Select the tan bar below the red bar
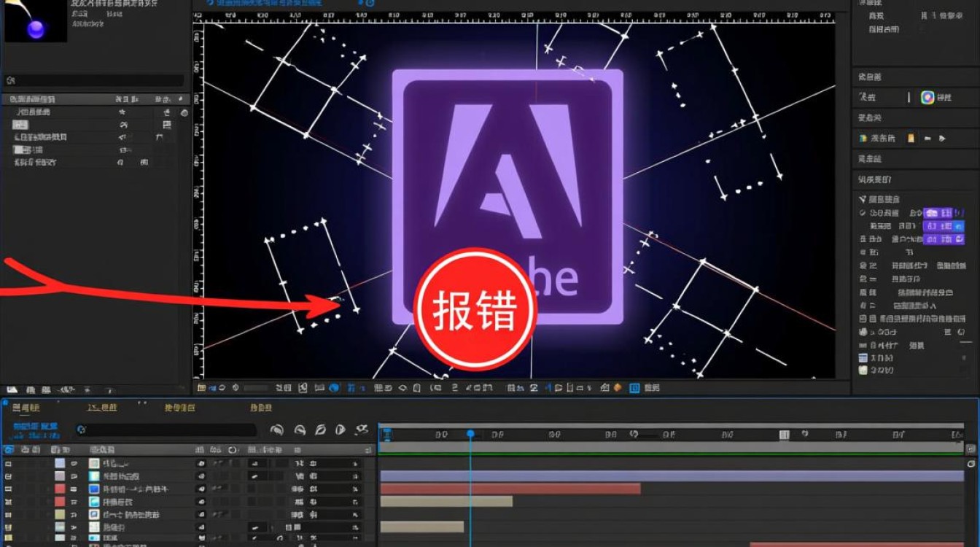This screenshot has height=547, width=980. tap(446, 501)
